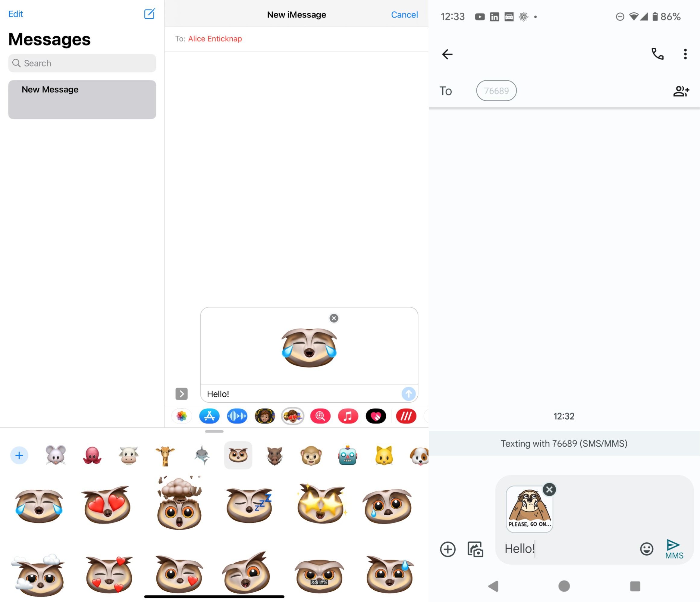Image resolution: width=700 pixels, height=602 pixels.
Task: Toggle the globe/search icon in iMessage bar
Action: [x=320, y=416]
